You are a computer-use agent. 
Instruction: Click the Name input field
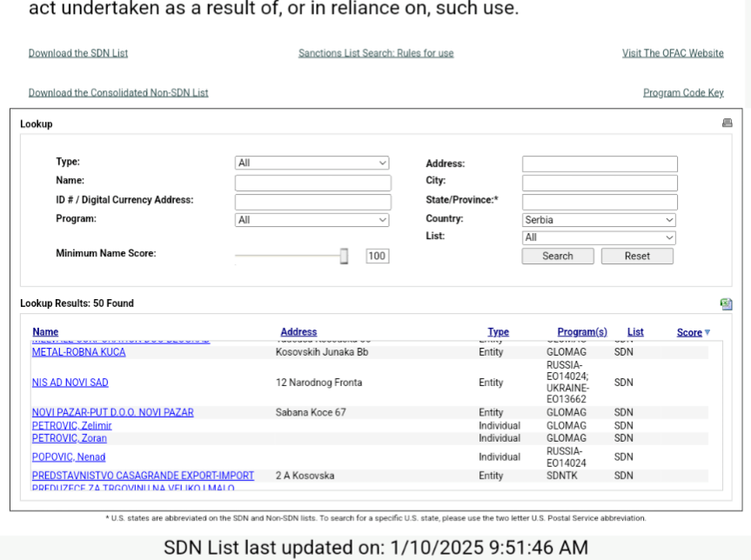click(312, 183)
